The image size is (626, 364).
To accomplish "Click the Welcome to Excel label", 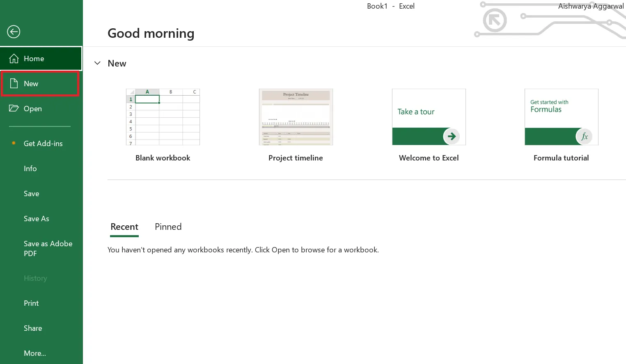I will click(x=429, y=158).
